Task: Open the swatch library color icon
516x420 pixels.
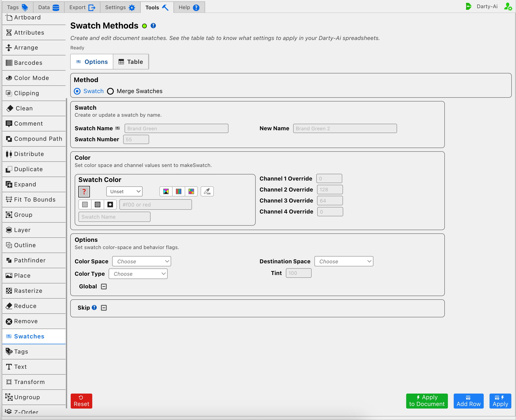Action: pyautogui.click(x=191, y=191)
